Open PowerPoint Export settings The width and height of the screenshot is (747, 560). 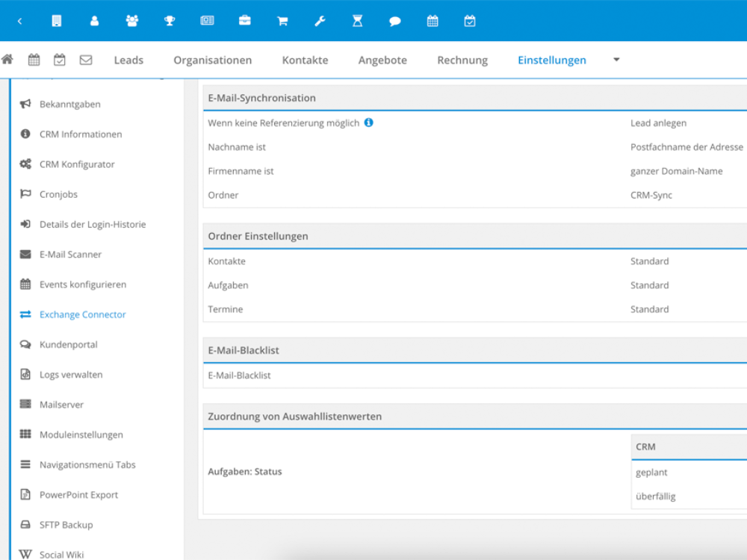tap(78, 494)
